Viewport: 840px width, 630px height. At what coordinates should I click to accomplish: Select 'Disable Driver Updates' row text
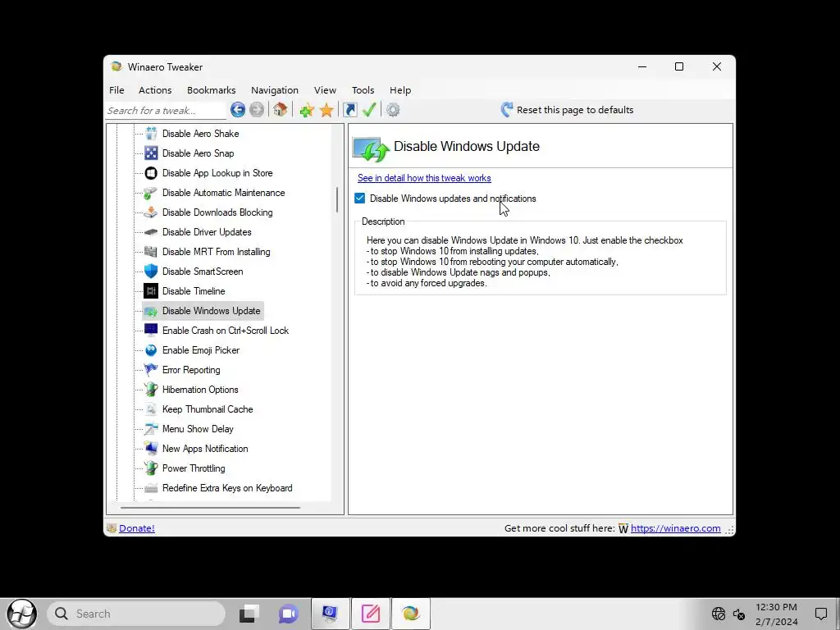[x=207, y=232]
